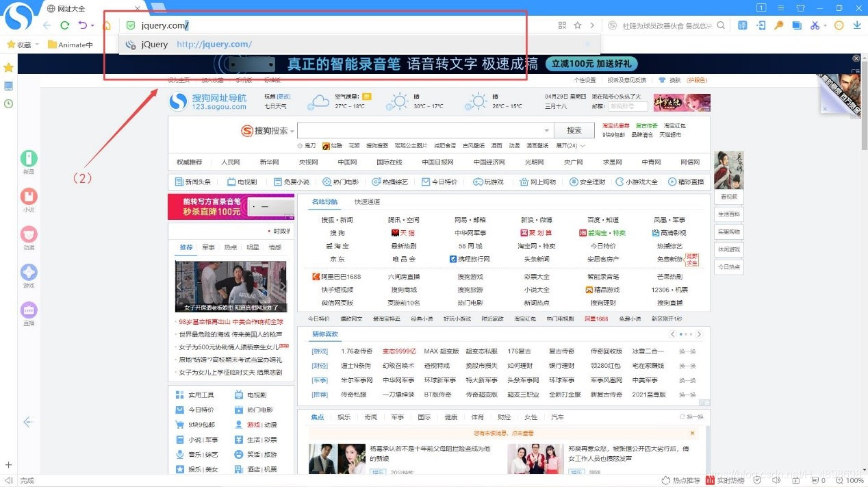Viewport: 868px width, 487px height.
Task: Click the news photo thumbnail of 女子开房
Action: point(231,286)
